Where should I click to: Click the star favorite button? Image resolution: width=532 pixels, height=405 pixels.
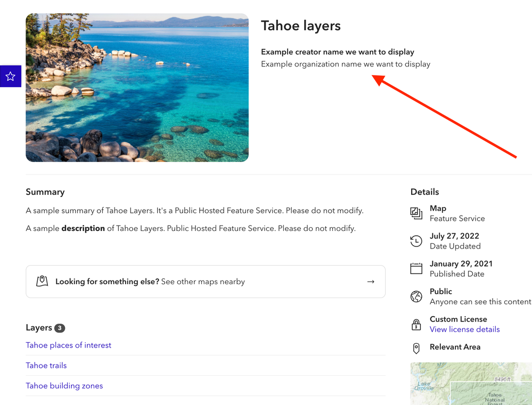click(x=10, y=77)
